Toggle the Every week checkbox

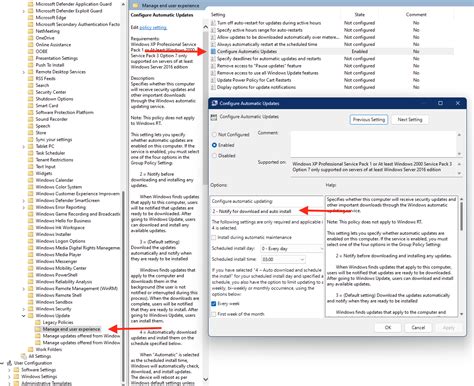pyautogui.click(x=214, y=304)
